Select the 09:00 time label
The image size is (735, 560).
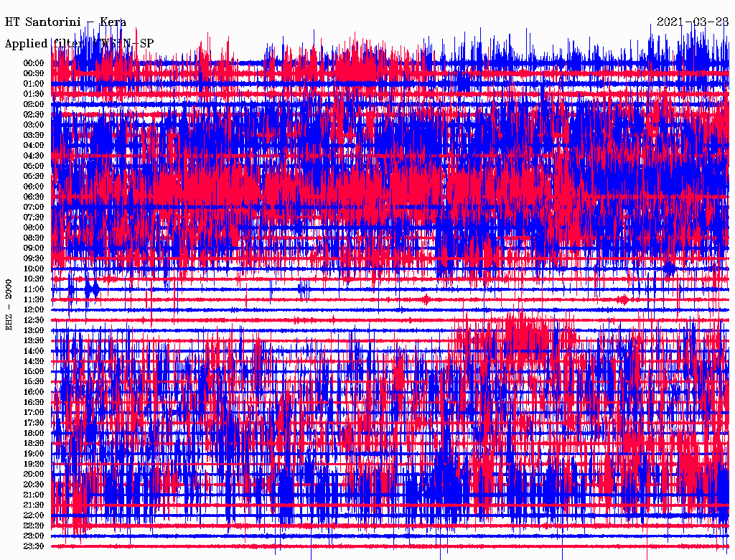pyautogui.click(x=34, y=248)
